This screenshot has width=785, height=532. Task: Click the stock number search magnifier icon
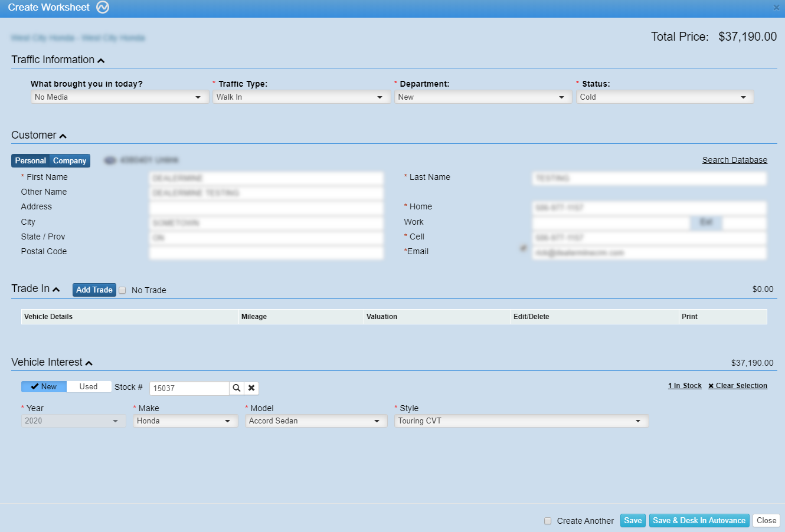tap(237, 388)
